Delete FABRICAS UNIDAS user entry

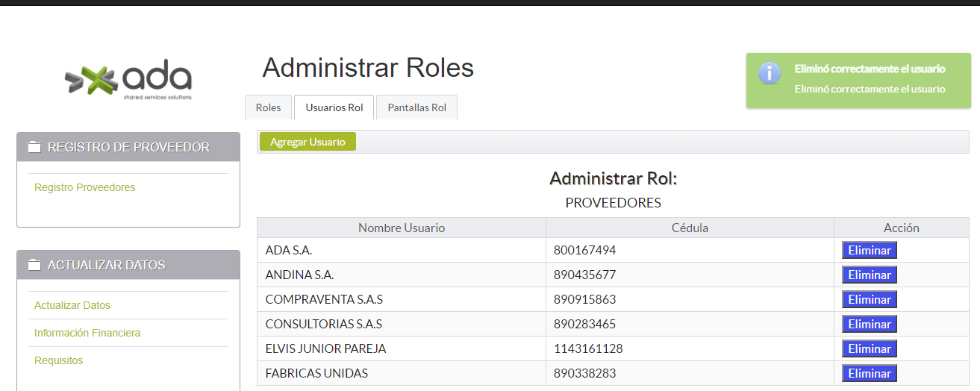tap(869, 373)
